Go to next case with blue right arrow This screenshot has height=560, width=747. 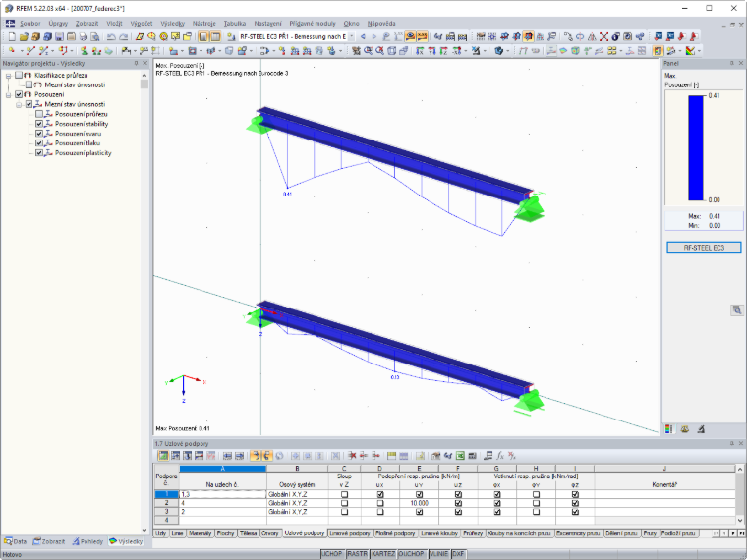click(373, 36)
